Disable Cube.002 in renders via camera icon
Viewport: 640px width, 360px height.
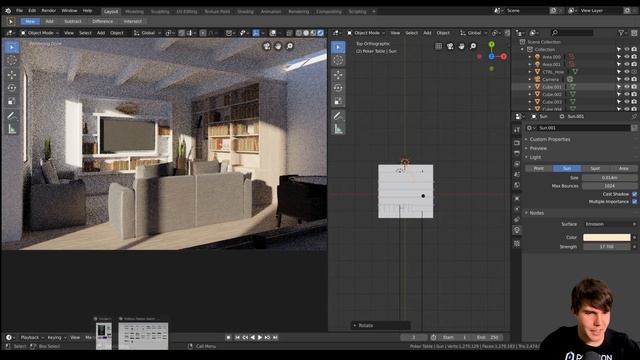(x=634, y=94)
